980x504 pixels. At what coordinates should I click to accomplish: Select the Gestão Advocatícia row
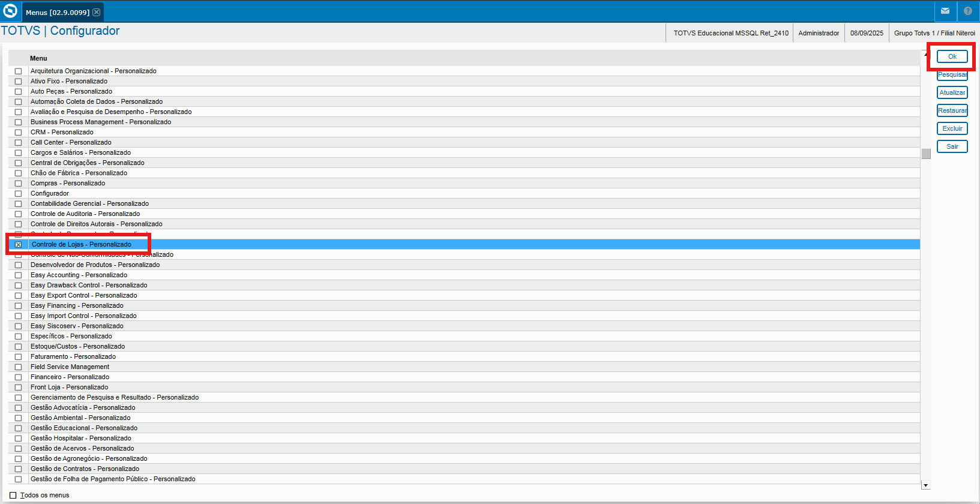point(464,408)
